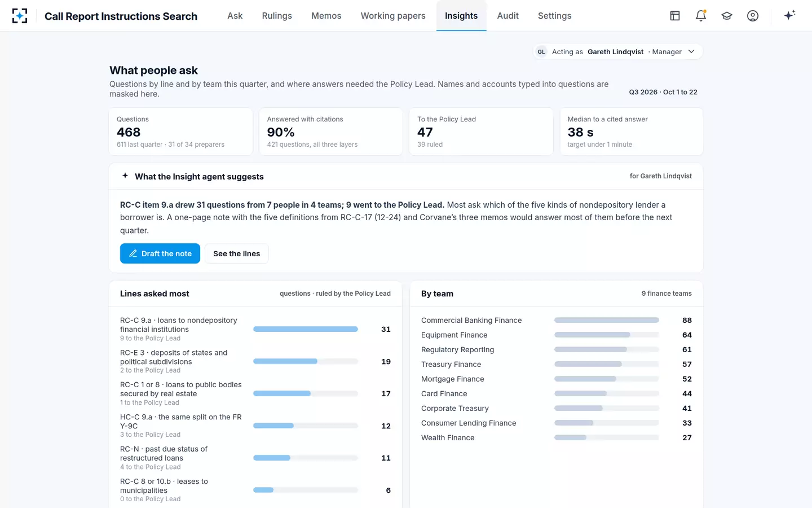Click the Answered with citations card
The height and width of the screenshot is (508, 812).
331,132
